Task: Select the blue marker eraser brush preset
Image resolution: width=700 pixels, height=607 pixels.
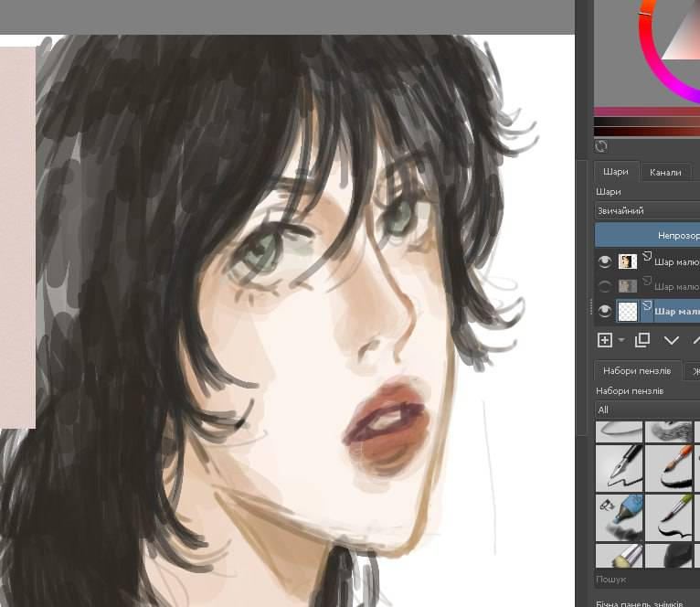Action: click(620, 517)
